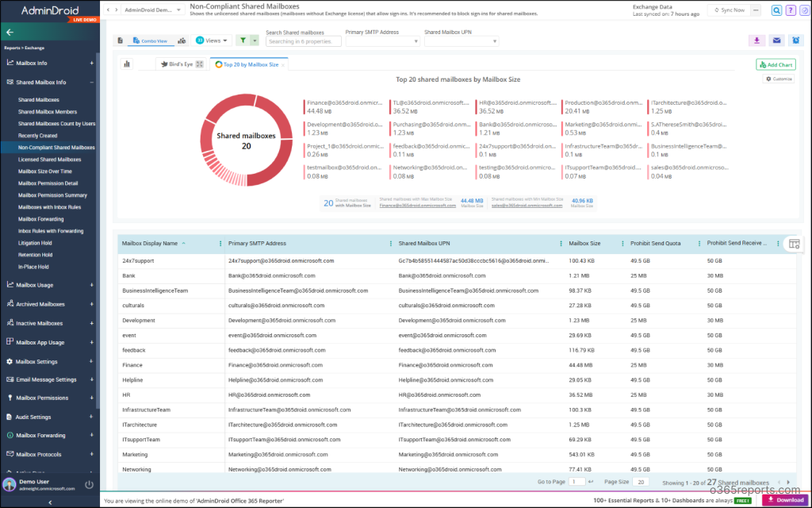The height and width of the screenshot is (508, 812).
Task: Click the alarm clock schedule icon
Action: [x=796, y=40]
